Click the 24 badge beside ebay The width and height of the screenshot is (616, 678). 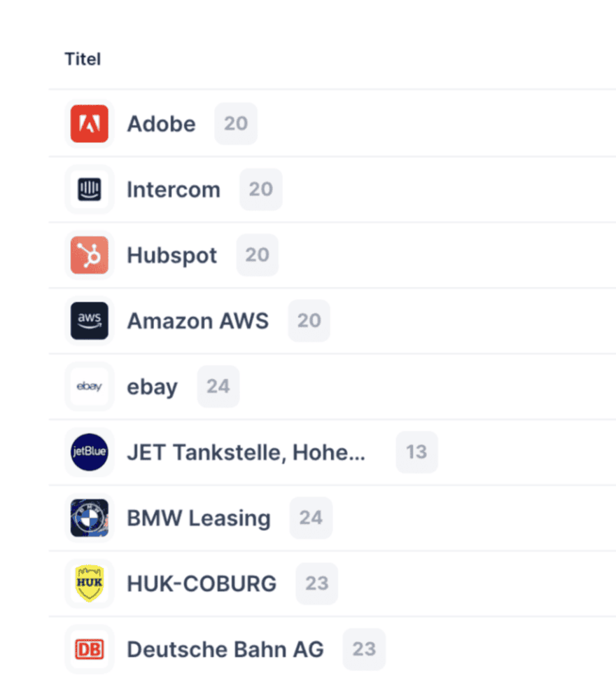click(218, 387)
